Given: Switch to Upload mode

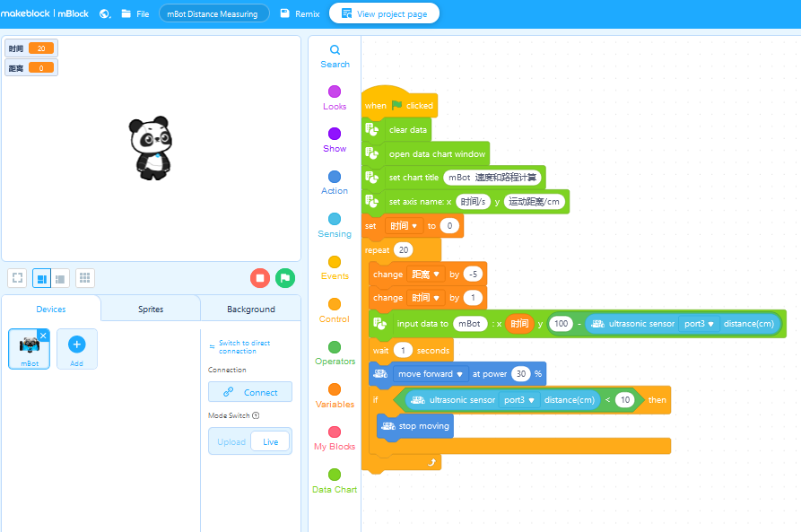Looking at the screenshot, I should (x=231, y=441).
